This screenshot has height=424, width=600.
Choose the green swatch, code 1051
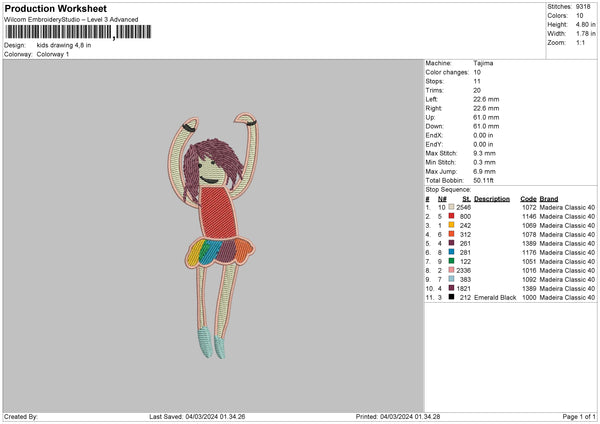(x=452, y=260)
